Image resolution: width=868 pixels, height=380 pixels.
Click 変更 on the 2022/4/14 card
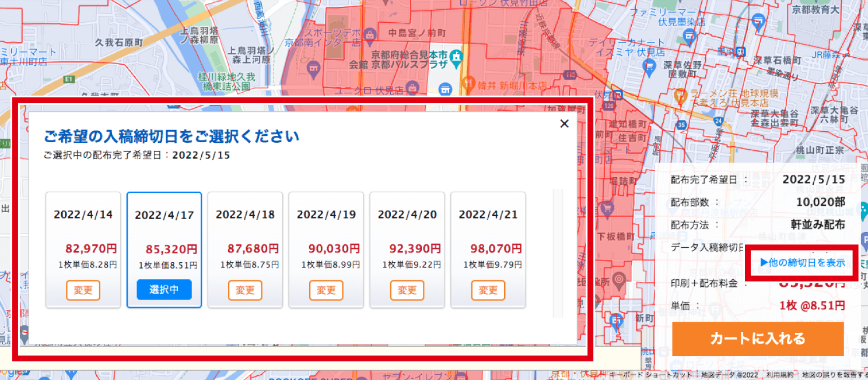tap(83, 290)
